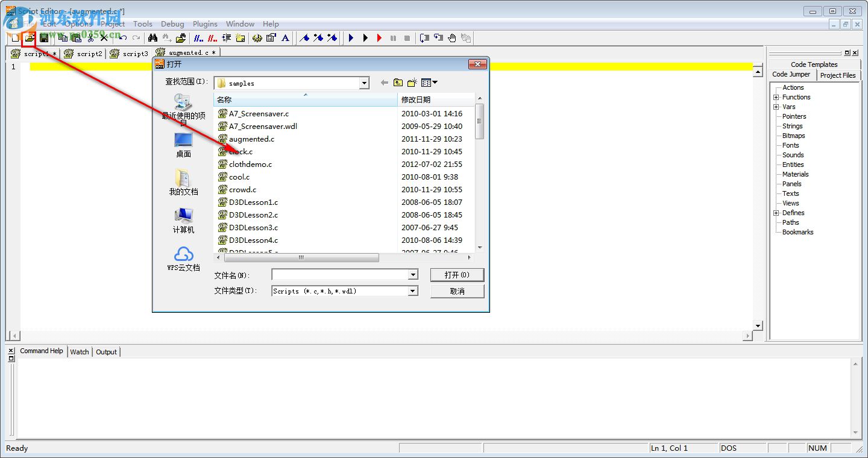The width and height of the screenshot is (868, 458).
Task: Switch to the Watch tab
Action: pos(80,352)
